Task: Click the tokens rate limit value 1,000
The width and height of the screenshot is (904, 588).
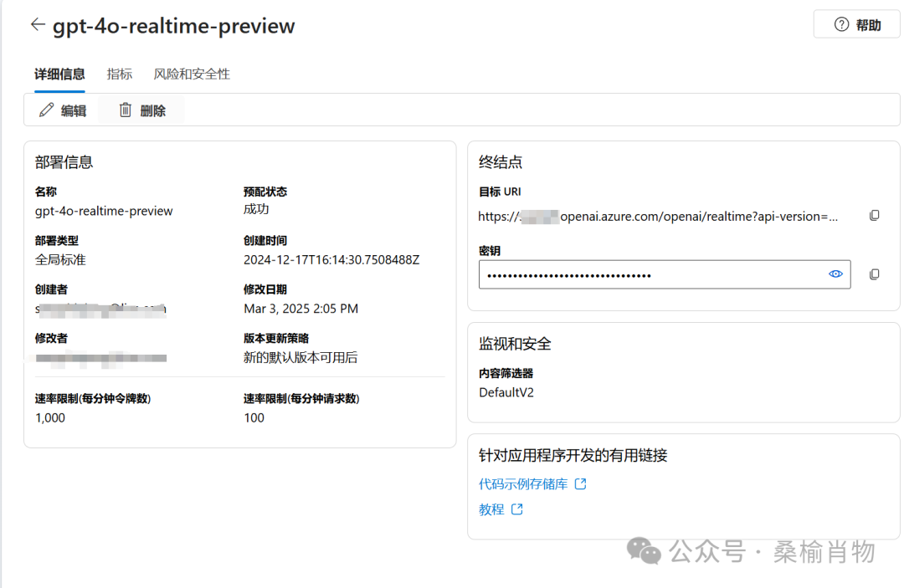Action: point(49,417)
